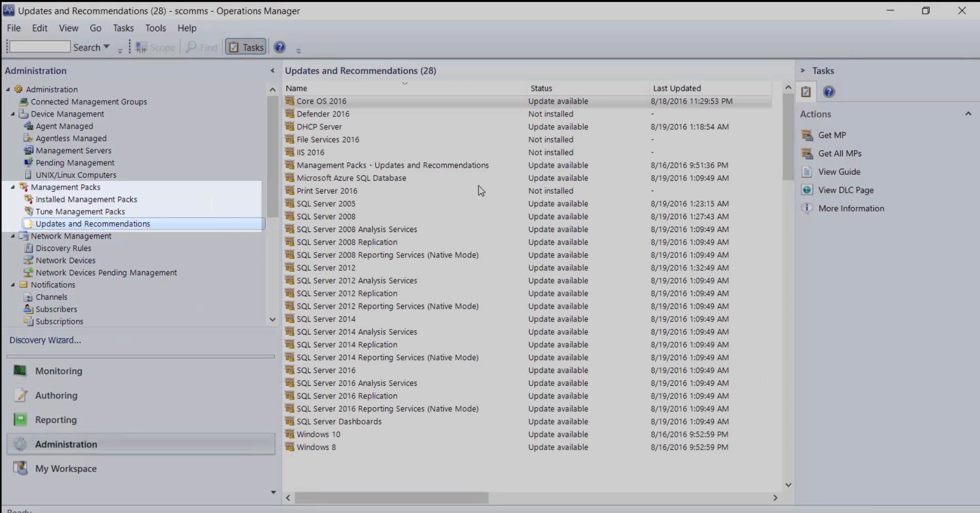Select the SQL Server Dashboards row
Screen dimensions: 980x513
528,422
